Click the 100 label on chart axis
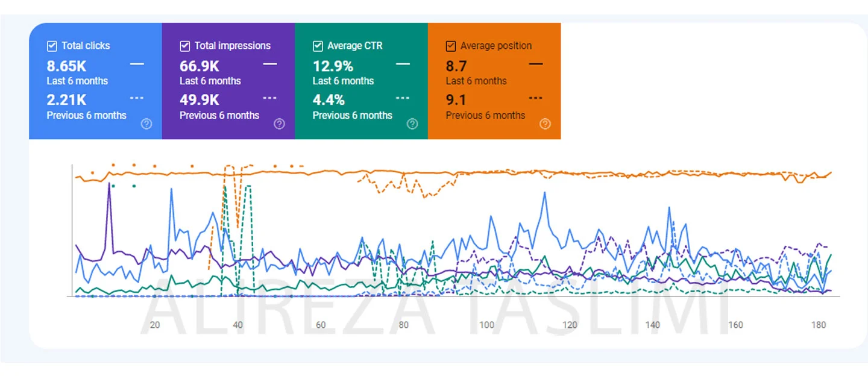868x382 pixels. click(486, 325)
